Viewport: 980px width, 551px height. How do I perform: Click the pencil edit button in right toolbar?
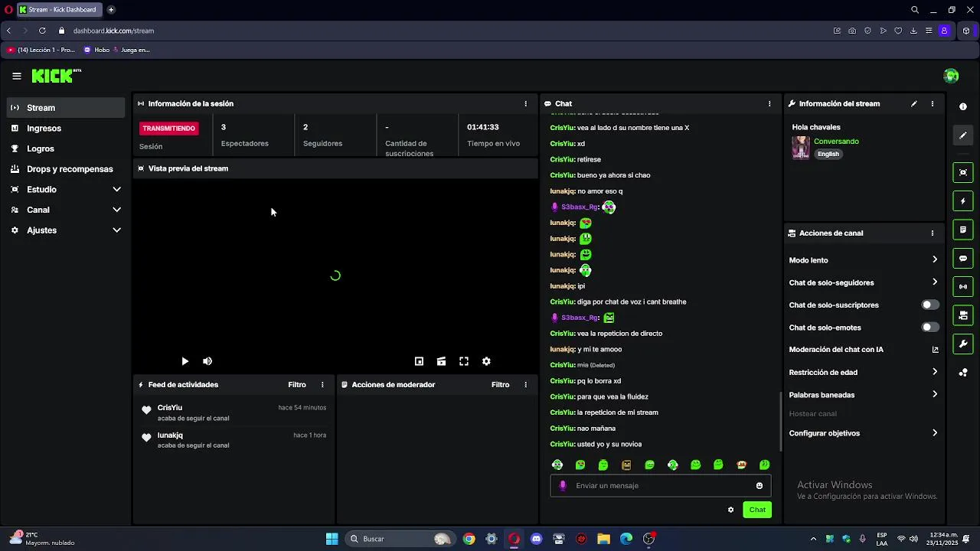point(963,135)
